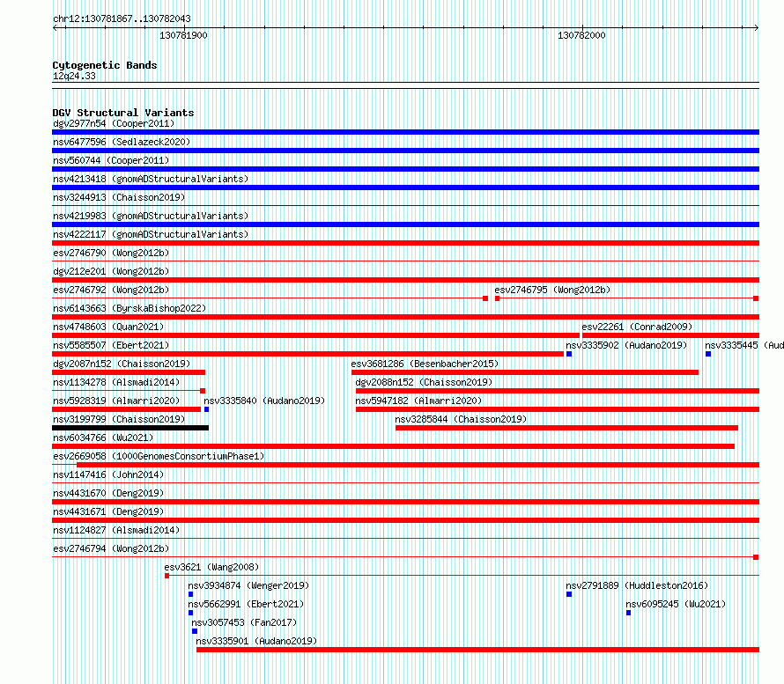This screenshot has width=784, height=684.
Task: Click nsv4222117 (gnomADStructuralVariants) label
Action: [151, 234]
